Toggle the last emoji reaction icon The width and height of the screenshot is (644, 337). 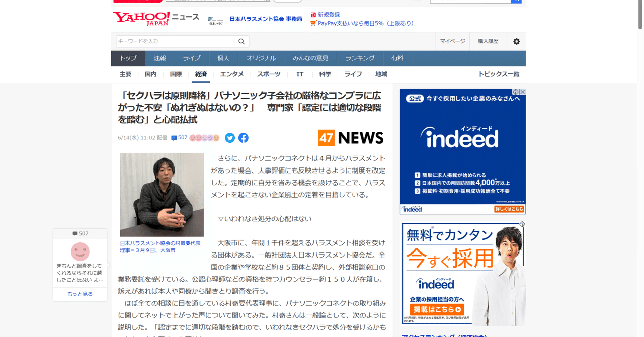coord(216,138)
